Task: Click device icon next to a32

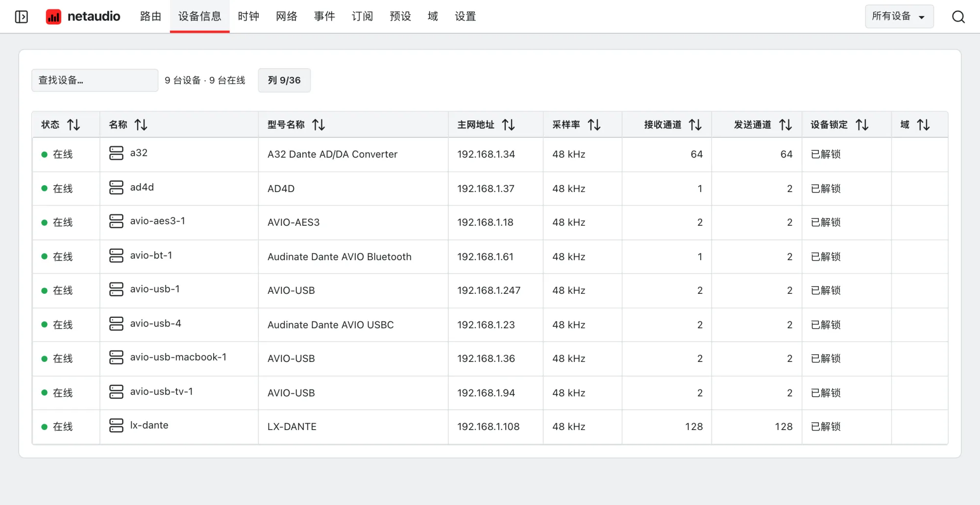Action: click(116, 153)
